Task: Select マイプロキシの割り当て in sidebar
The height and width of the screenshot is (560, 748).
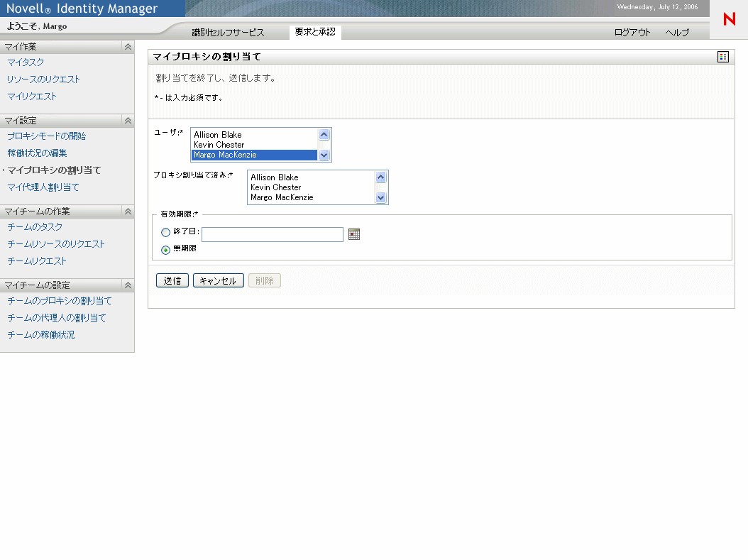Action: tap(55, 170)
